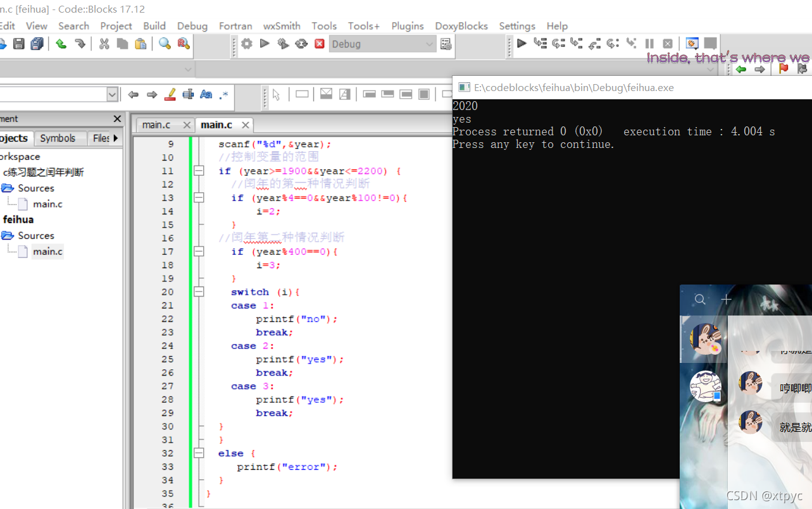This screenshot has width=812, height=509.
Task: Click the Save all files icon
Action: (37, 44)
